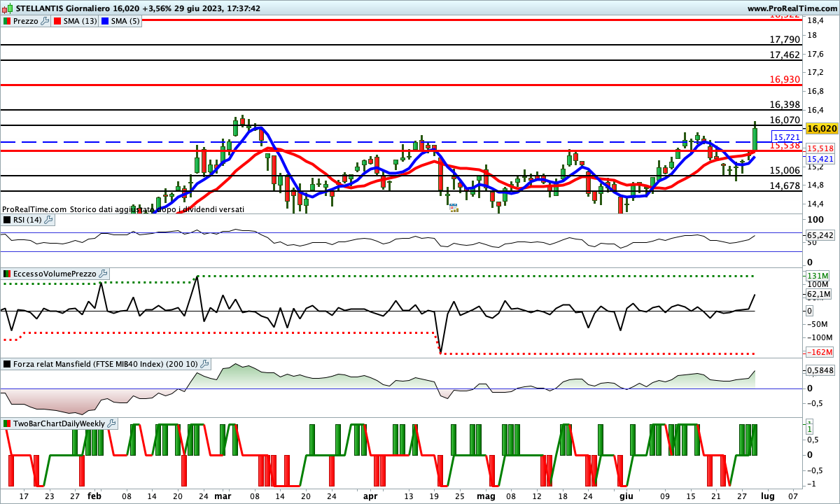Click the red 16,930 level label
Image resolution: width=840 pixels, height=504 pixels.
point(785,80)
